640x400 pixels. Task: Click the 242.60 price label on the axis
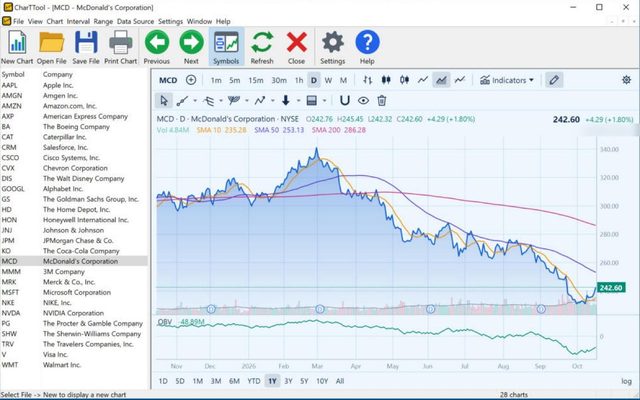click(x=611, y=288)
